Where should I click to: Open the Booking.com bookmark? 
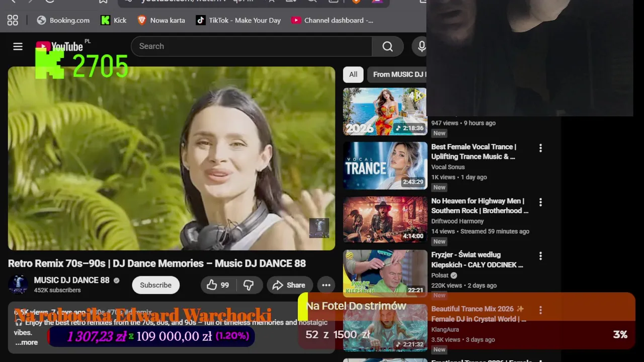coord(63,20)
